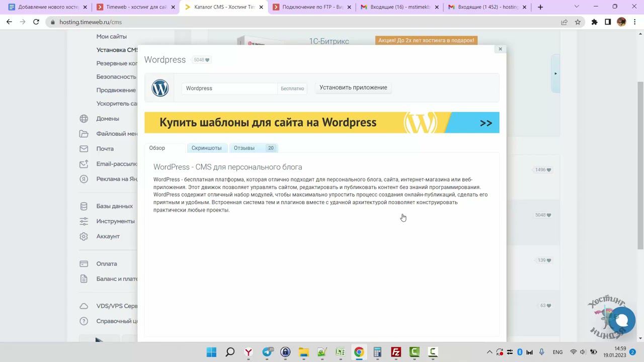This screenshot has height=362, width=644.
Task: Close the Каталог CMS browser tab
Action: coord(261,7)
